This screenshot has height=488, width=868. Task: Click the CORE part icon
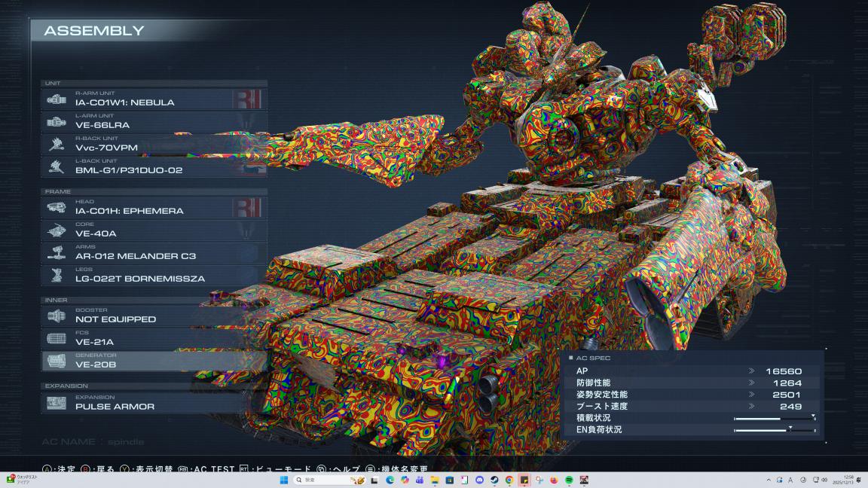(57, 230)
